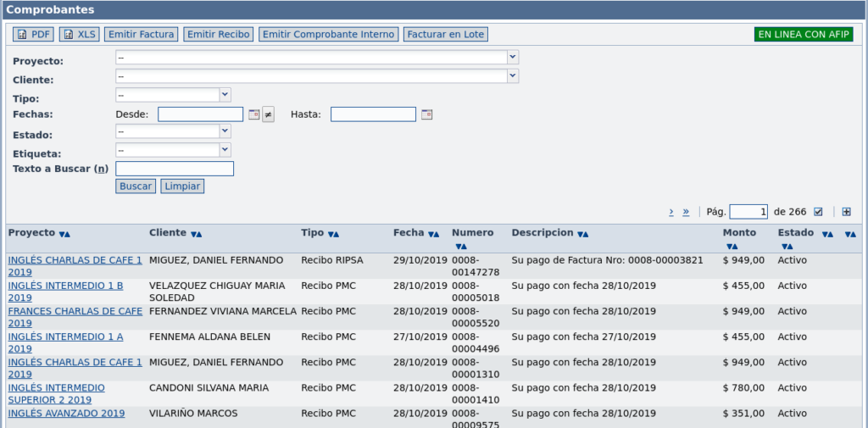868x428 pixels.
Task: Select client VELAZQUEZ CHIGUAY MARIA SOLEDAD
Action: point(217,292)
